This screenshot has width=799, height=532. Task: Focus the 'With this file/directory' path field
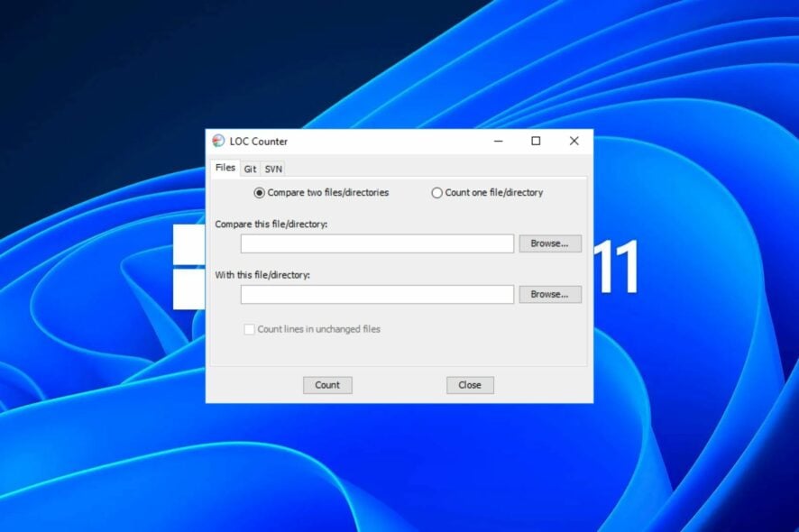point(377,295)
